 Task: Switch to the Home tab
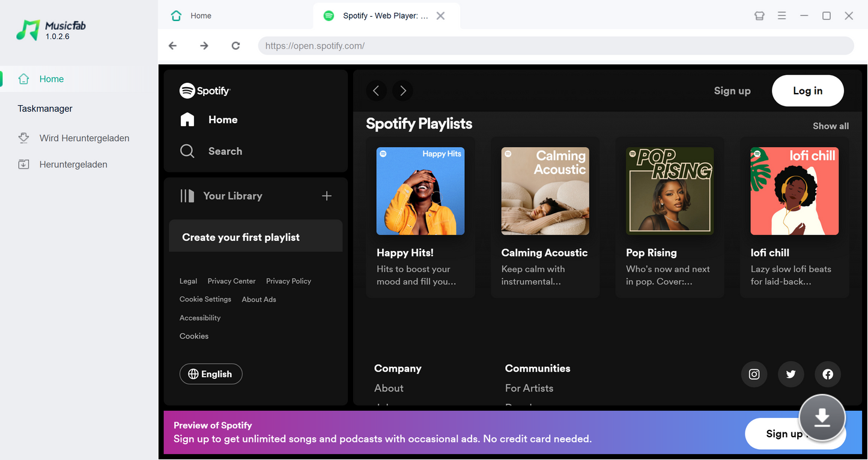tap(201, 15)
